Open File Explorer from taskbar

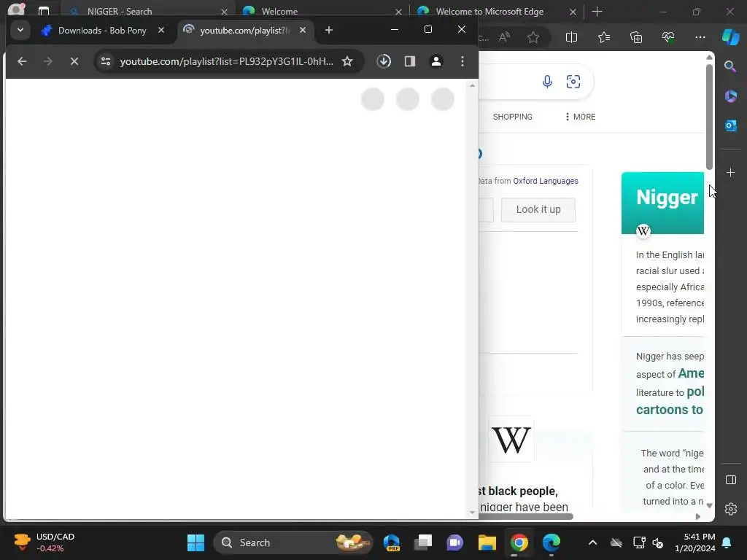coord(487,542)
